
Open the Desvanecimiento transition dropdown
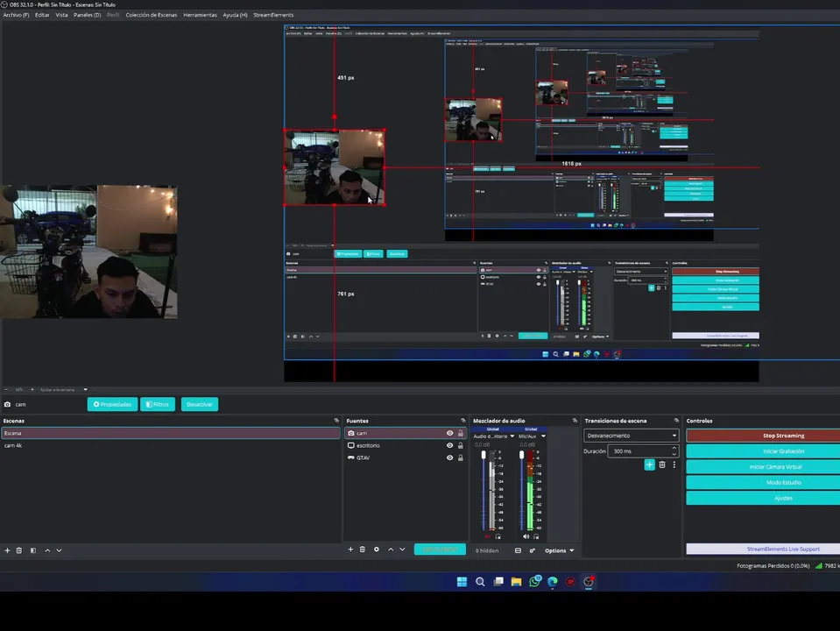(631, 436)
